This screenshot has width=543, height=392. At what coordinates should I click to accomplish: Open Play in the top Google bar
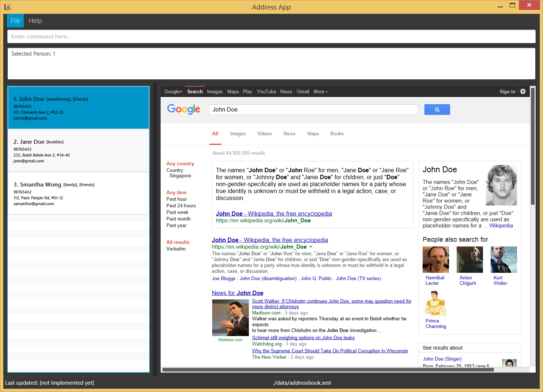click(x=248, y=92)
